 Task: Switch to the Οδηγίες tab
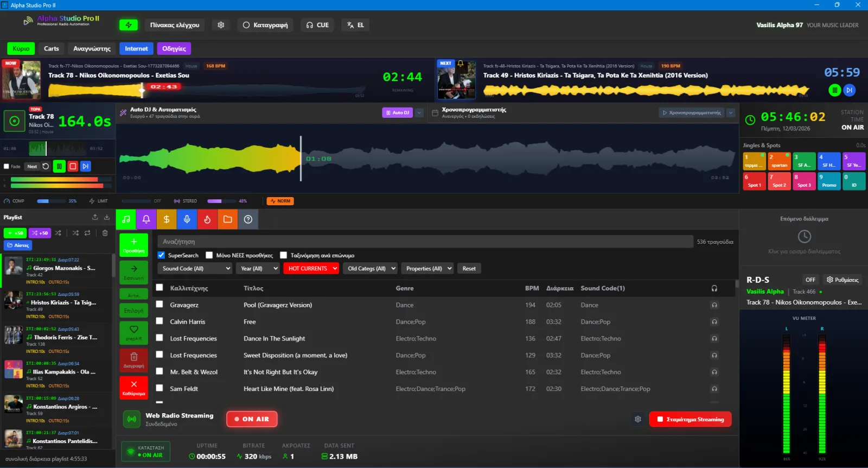[174, 49]
